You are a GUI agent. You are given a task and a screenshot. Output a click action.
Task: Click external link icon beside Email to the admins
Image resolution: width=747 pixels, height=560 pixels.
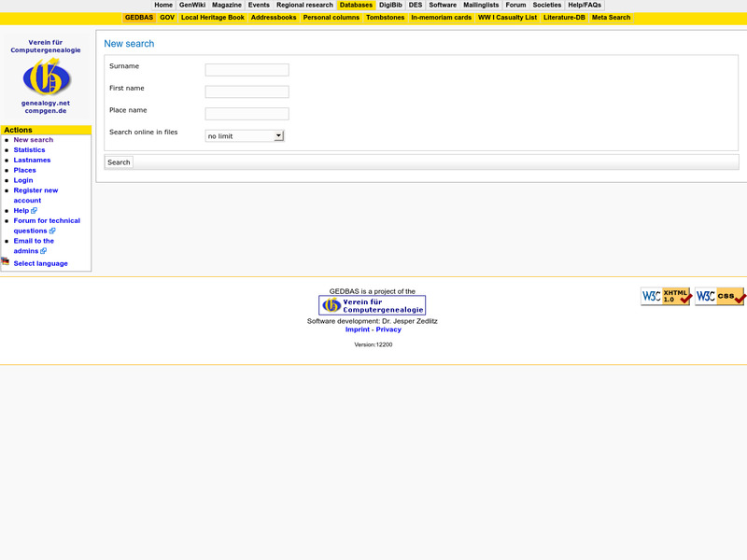coord(43,252)
